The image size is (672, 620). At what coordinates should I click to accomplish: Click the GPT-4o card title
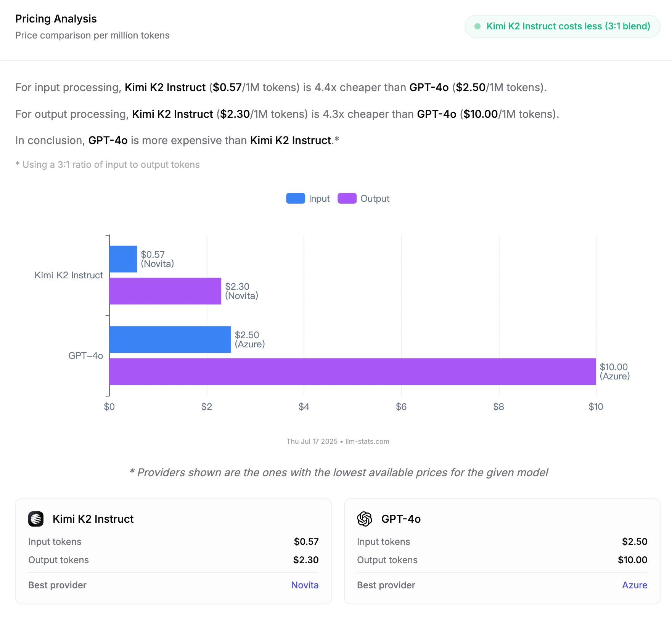(x=401, y=519)
